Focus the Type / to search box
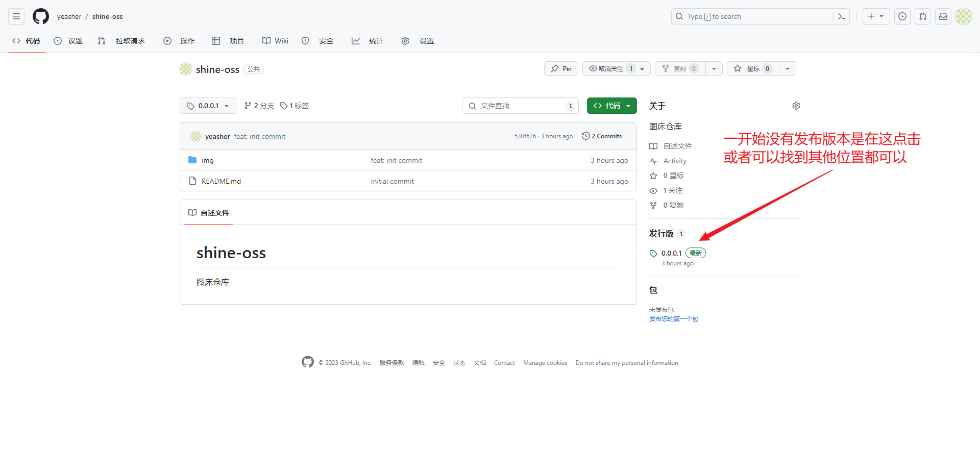Image resolution: width=980 pixels, height=469 pixels. point(753,16)
